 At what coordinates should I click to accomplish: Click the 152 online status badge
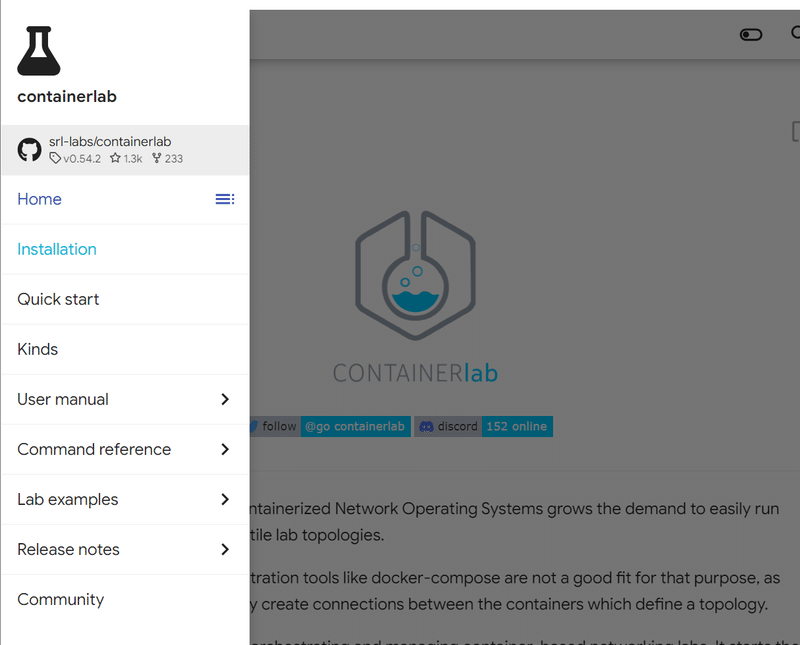(517, 426)
